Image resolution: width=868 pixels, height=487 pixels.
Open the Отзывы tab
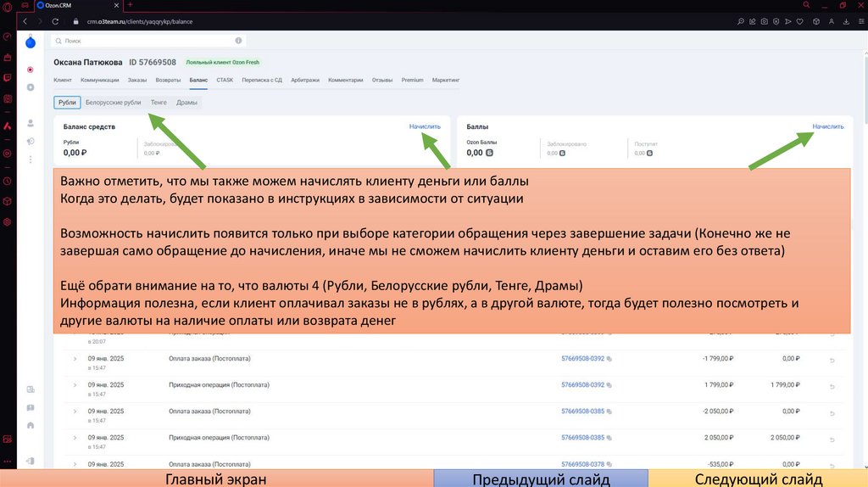point(382,81)
